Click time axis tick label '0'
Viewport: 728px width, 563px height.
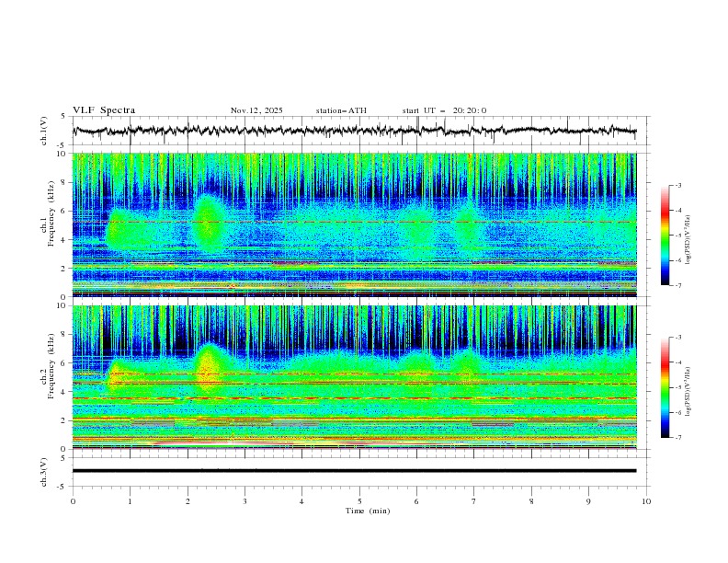pos(73,501)
